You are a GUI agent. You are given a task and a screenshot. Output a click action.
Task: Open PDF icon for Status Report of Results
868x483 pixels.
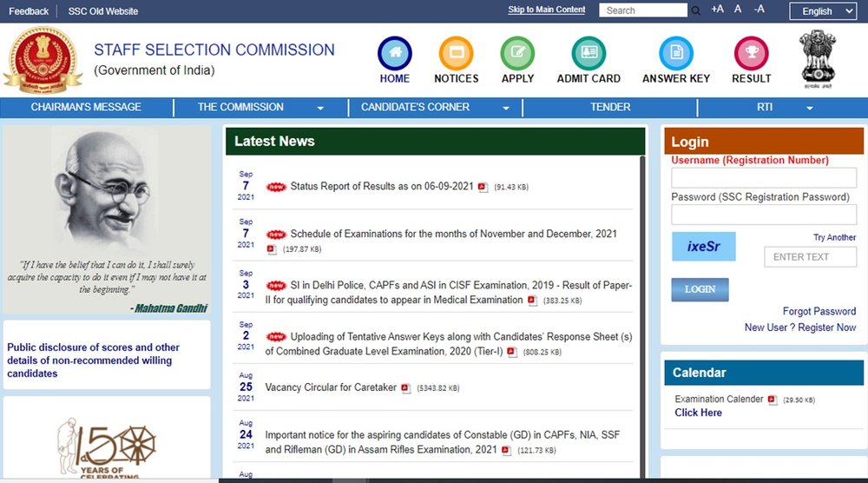click(x=483, y=188)
